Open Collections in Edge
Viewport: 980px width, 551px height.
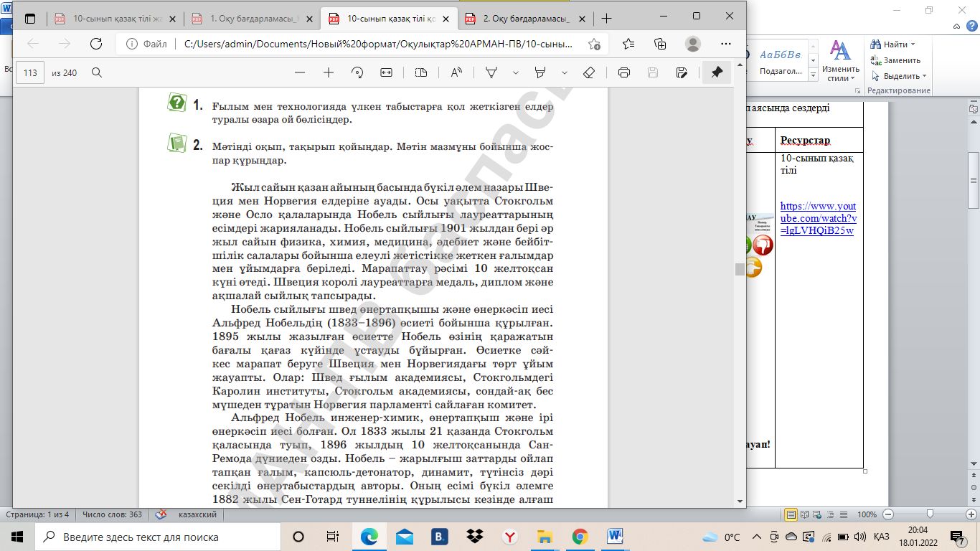[x=660, y=44]
